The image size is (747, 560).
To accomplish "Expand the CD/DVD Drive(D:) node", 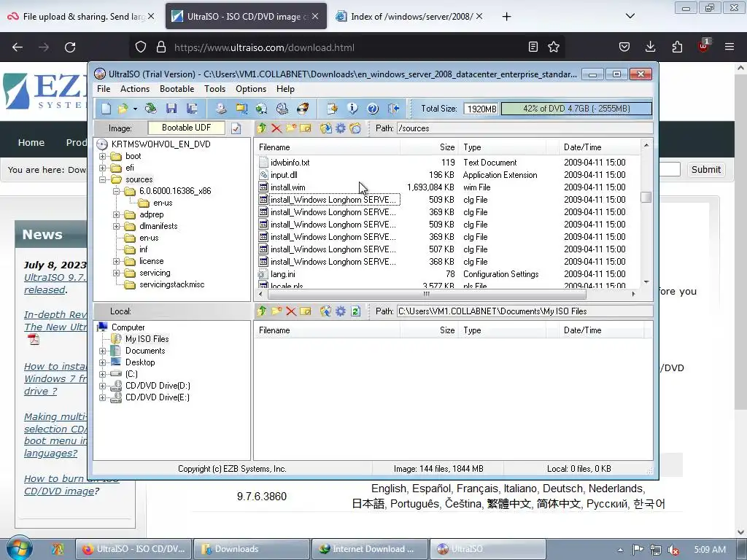I will pyautogui.click(x=102, y=386).
